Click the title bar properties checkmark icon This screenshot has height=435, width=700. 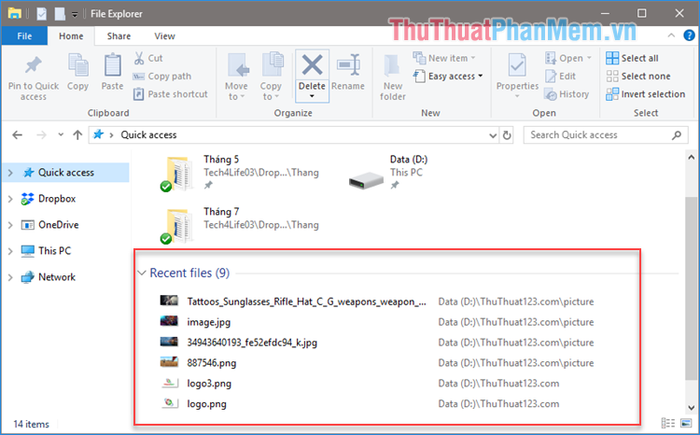pyautogui.click(x=42, y=14)
